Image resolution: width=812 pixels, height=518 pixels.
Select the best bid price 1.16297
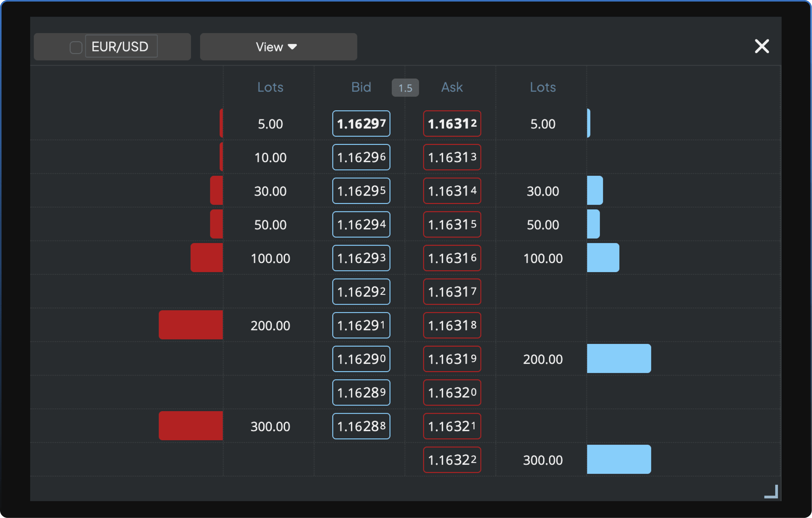point(361,123)
